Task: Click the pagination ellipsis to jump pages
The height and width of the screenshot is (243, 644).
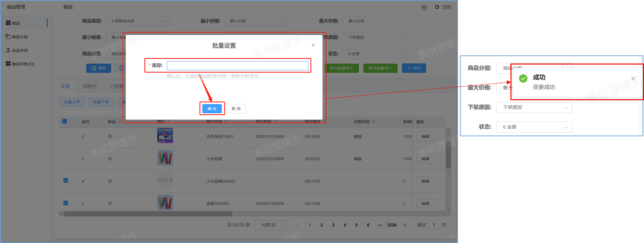Action: point(380,225)
